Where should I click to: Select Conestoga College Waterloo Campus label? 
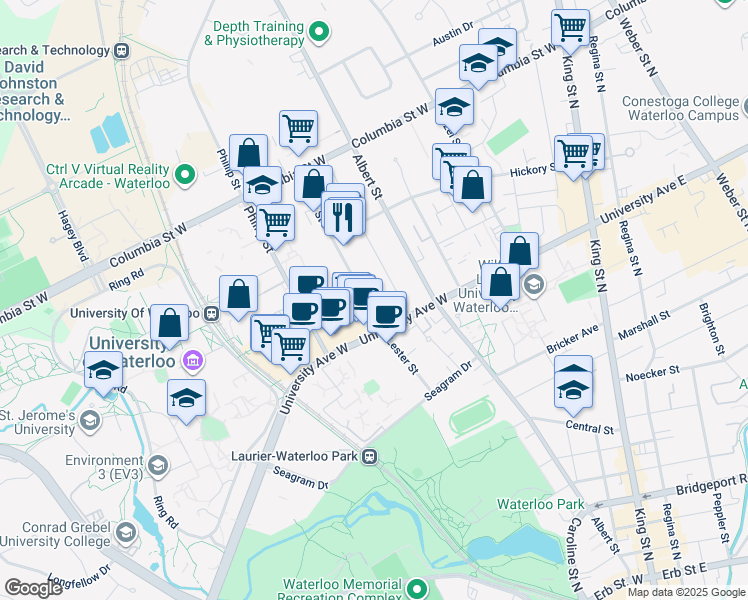[681, 108]
